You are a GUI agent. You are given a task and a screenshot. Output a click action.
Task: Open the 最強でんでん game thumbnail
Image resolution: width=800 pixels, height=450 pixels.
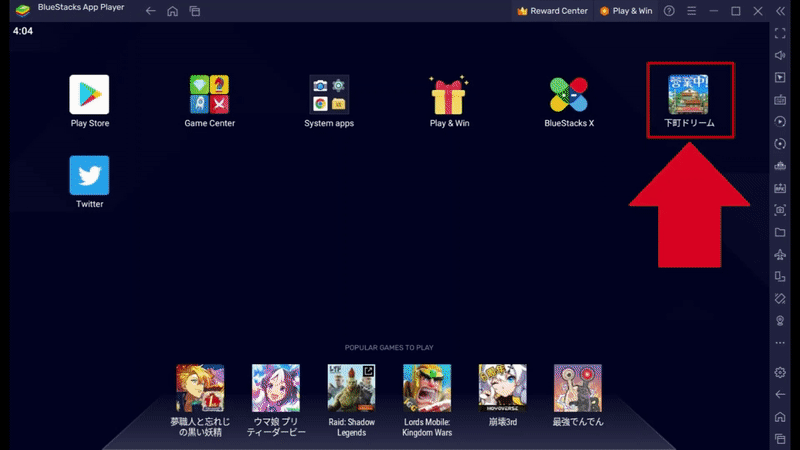click(x=578, y=388)
